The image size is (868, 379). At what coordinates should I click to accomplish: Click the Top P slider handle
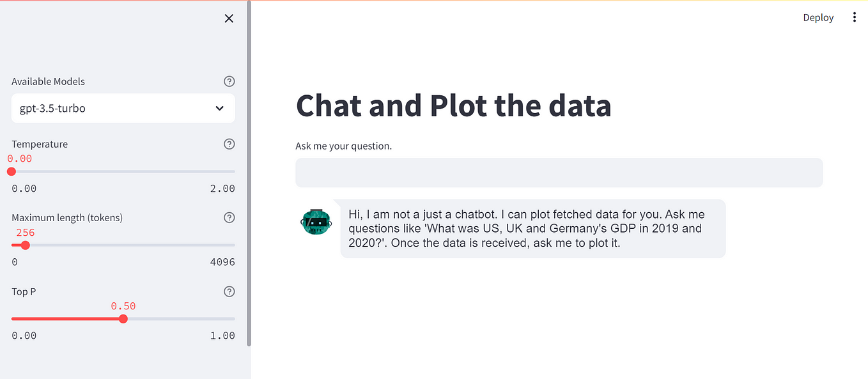pyautogui.click(x=123, y=318)
